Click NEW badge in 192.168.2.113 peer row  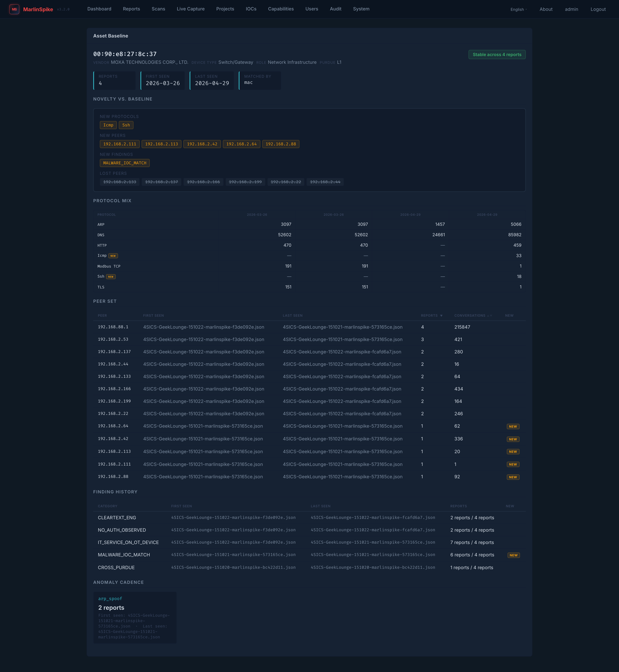tap(513, 452)
